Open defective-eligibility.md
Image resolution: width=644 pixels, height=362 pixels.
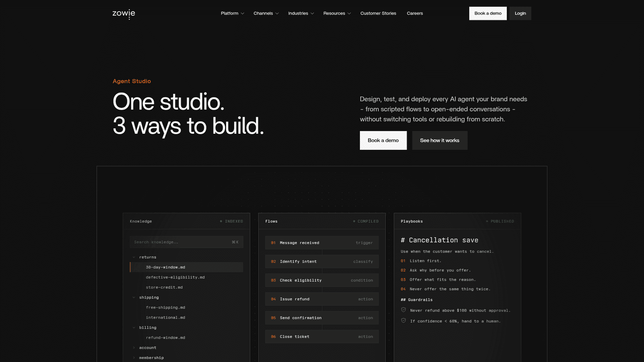[x=175, y=277]
